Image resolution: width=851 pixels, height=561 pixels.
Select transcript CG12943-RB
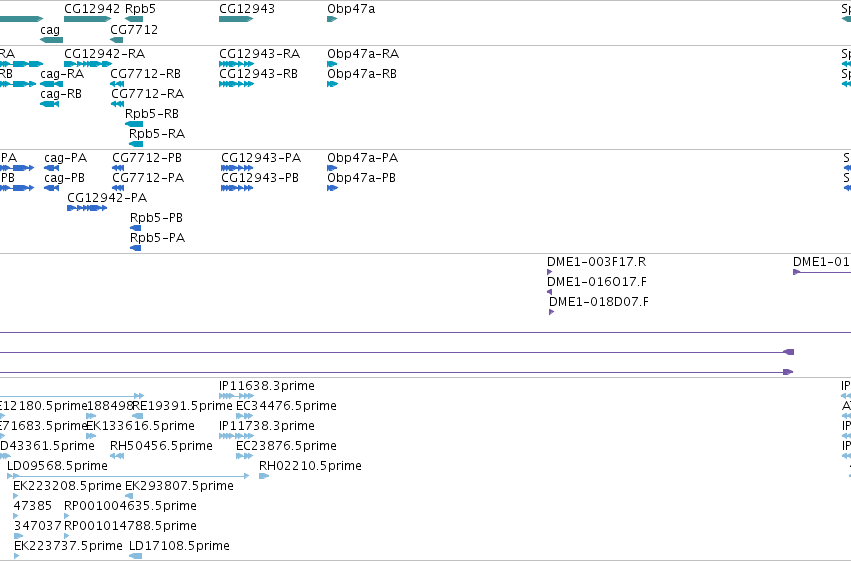(237, 84)
